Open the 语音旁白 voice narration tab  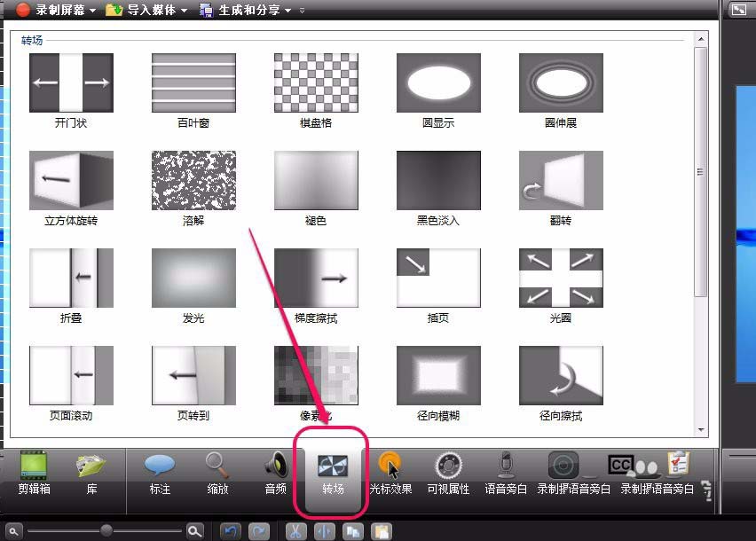pos(506,473)
